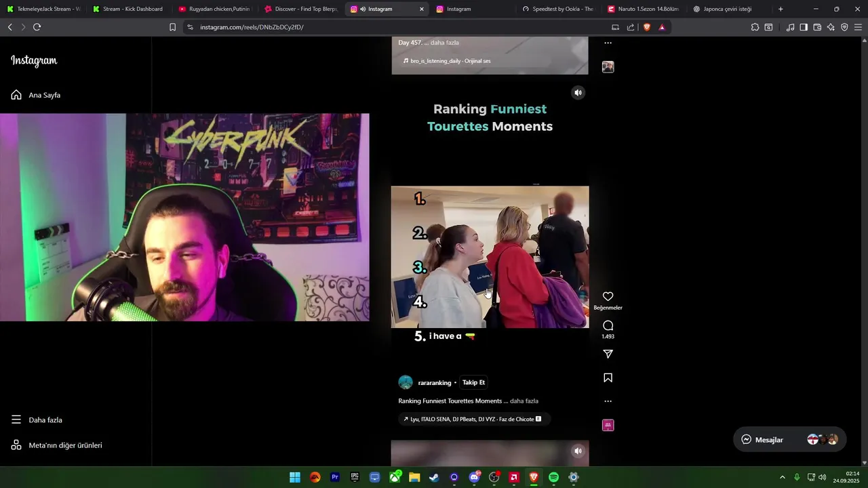Open the browser extensions puzzle icon
Viewport: 868px width, 488px height.
pyautogui.click(x=755, y=27)
